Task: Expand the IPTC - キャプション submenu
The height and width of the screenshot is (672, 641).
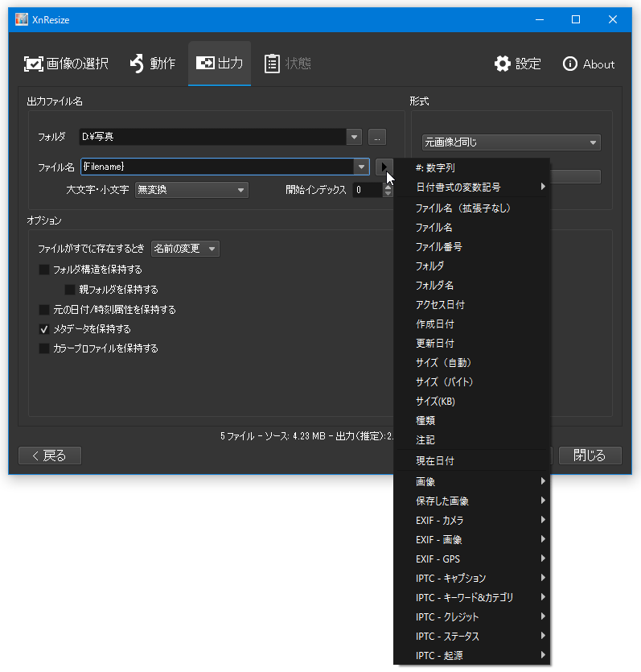Action: pos(471,578)
